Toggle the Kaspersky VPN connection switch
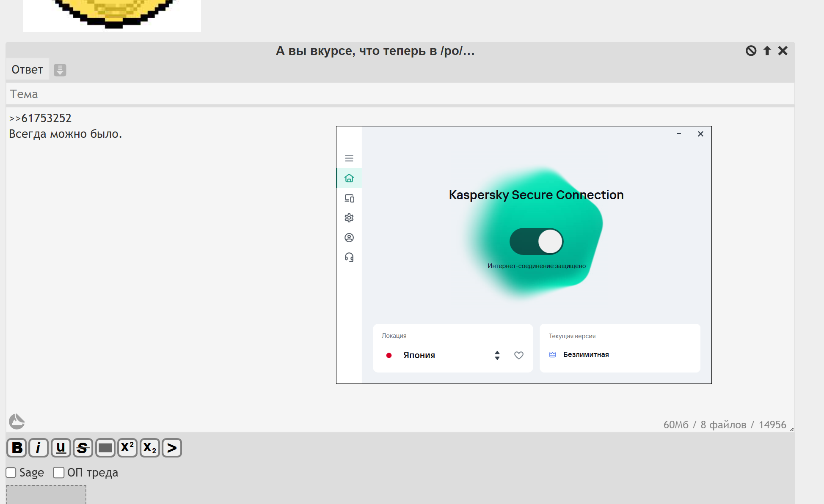 click(x=536, y=241)
